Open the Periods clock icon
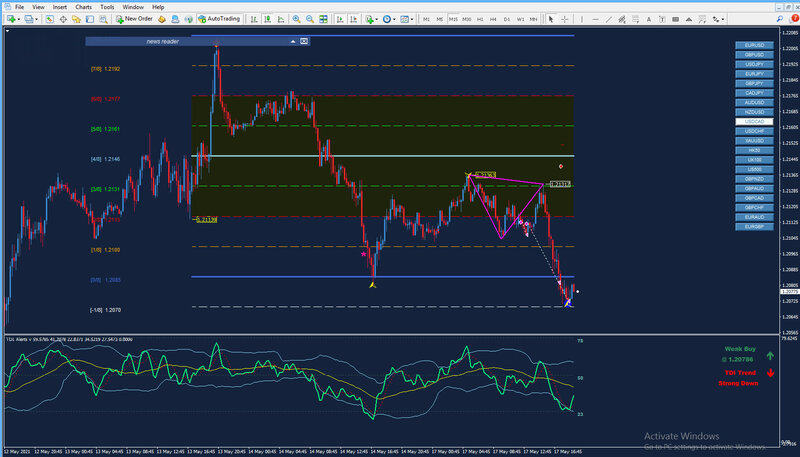 [x=387, y=19]
